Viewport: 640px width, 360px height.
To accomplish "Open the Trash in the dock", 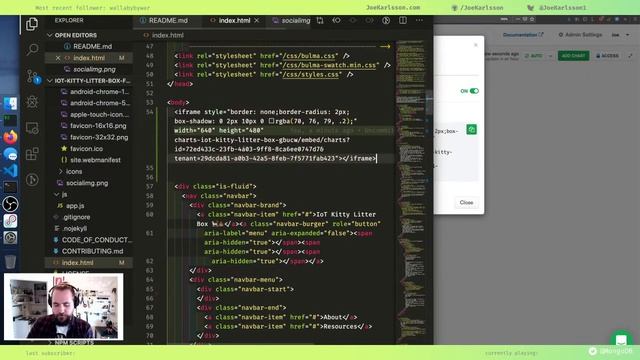I will point(10,262).
